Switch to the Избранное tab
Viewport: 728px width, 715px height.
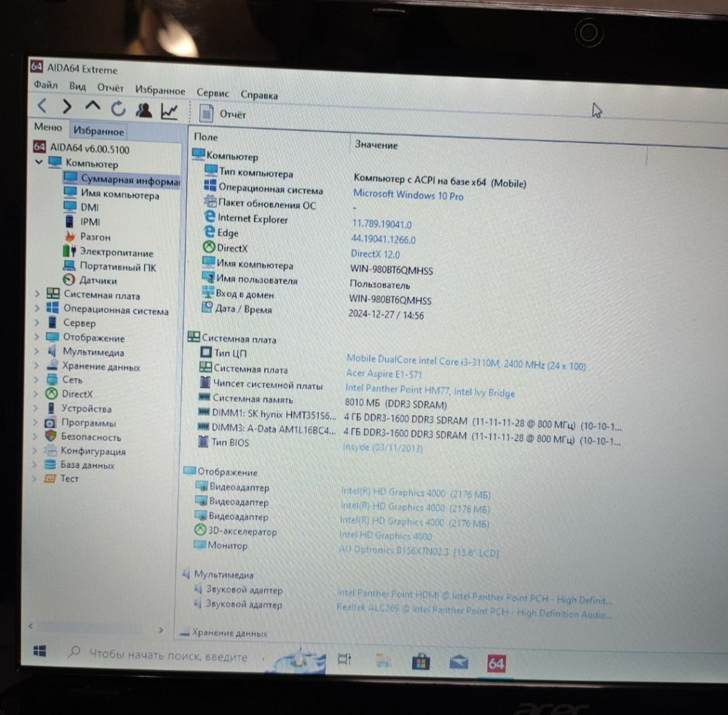tap(98, 131)
